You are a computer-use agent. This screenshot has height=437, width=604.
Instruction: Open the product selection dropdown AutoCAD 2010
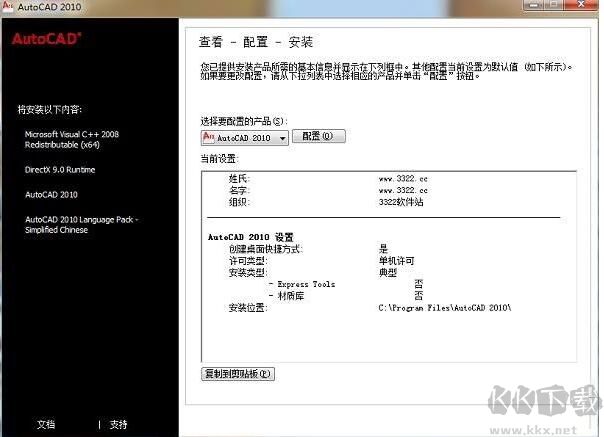click(244, 138)
